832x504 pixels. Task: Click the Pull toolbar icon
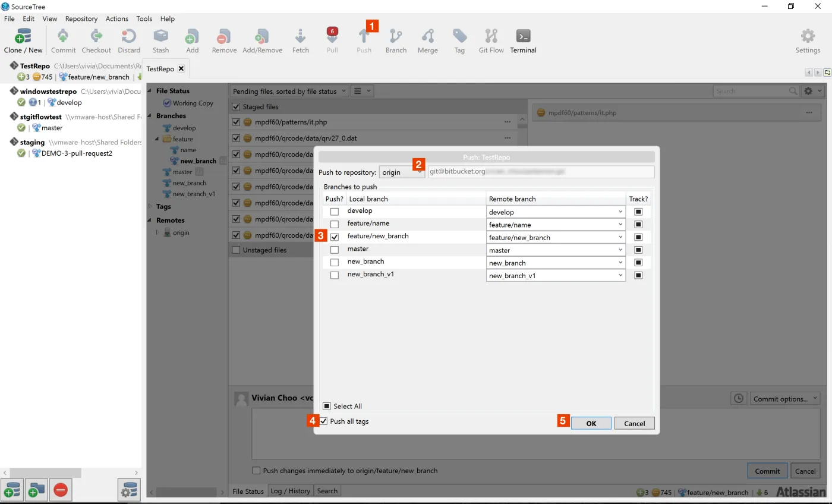(332, 40)
